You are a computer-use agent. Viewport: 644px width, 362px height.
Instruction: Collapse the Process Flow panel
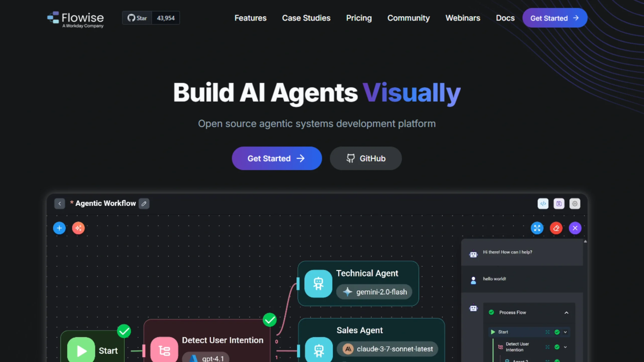point(566,312)
